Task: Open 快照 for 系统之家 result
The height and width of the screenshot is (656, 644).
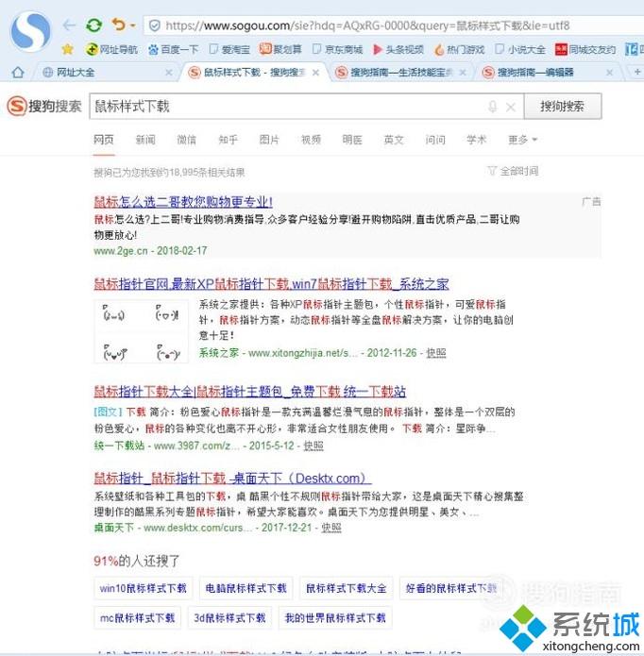Action: 435,353
